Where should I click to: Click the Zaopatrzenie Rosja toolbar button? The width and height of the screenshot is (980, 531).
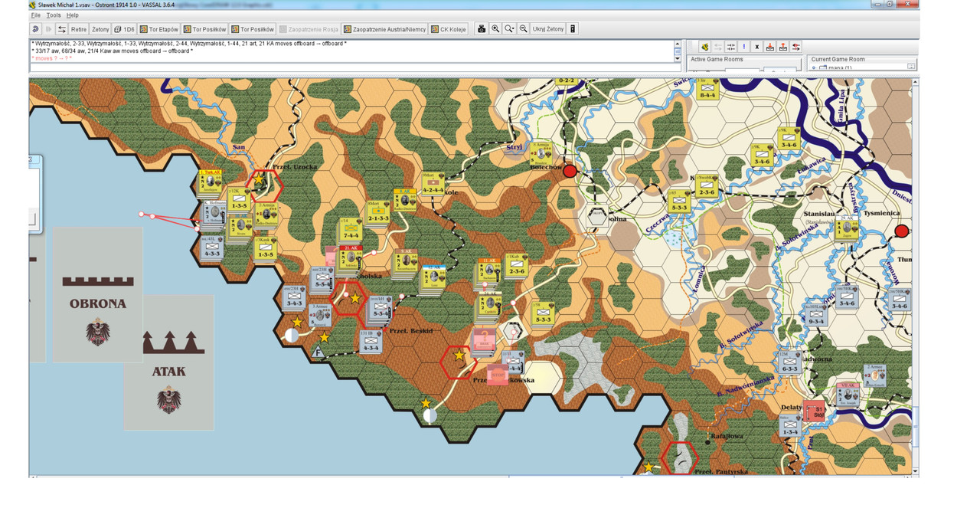[309, 29]
